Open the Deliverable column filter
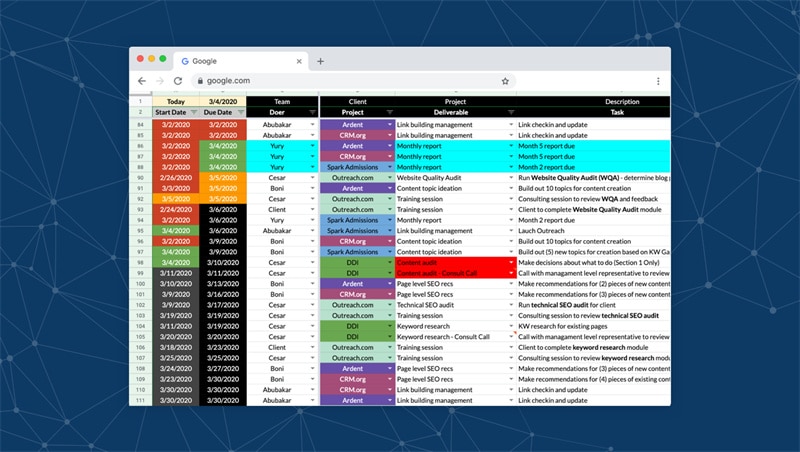Viewport: 800px width, 452px height. [x=511, y=112]
